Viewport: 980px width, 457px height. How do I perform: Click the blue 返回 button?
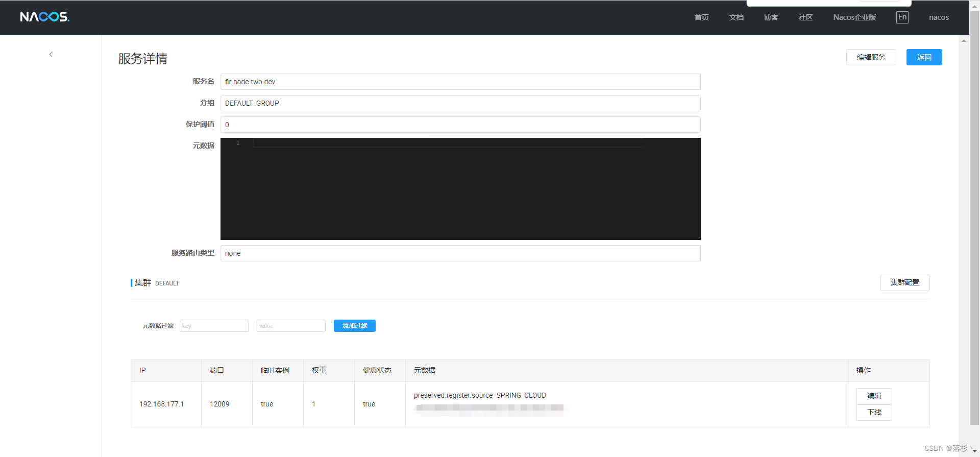click(924, 57)
